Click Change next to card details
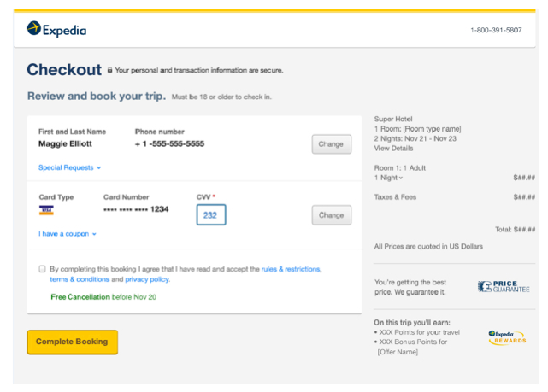 pos(331,215)
